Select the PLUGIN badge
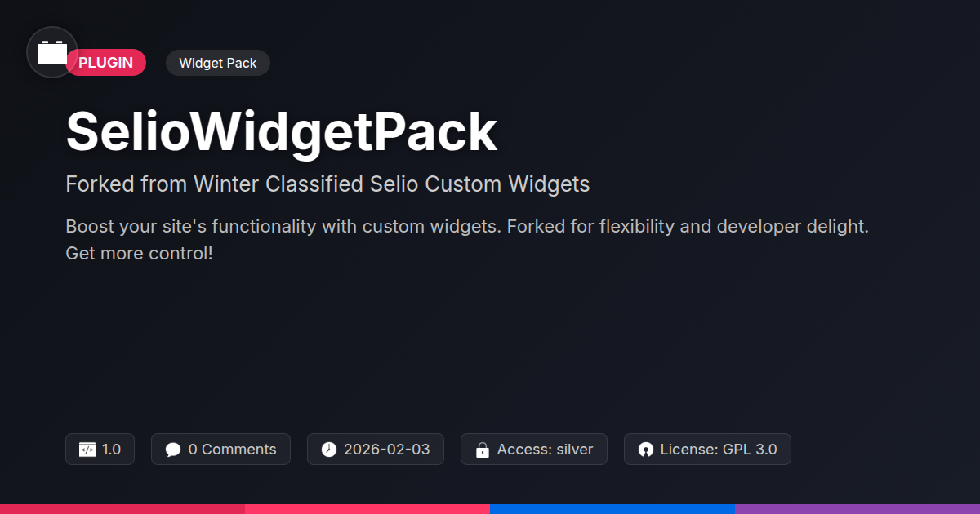 pos(106,63)
